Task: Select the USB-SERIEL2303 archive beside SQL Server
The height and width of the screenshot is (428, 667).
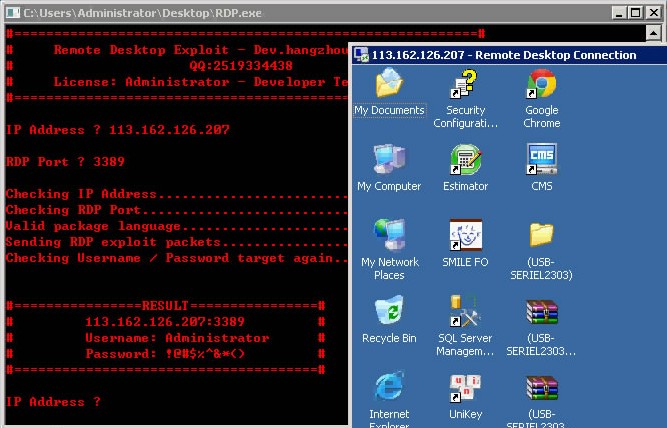Action: tap(541, 312)
